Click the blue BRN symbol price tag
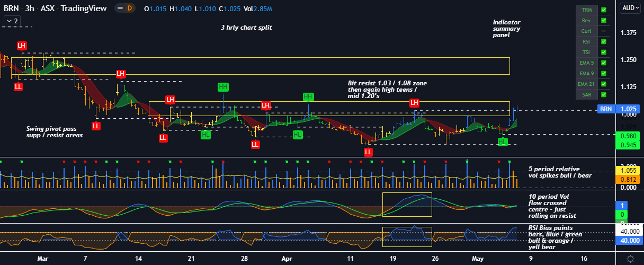This screenshot has height=265, width=644. pos(606,109)
